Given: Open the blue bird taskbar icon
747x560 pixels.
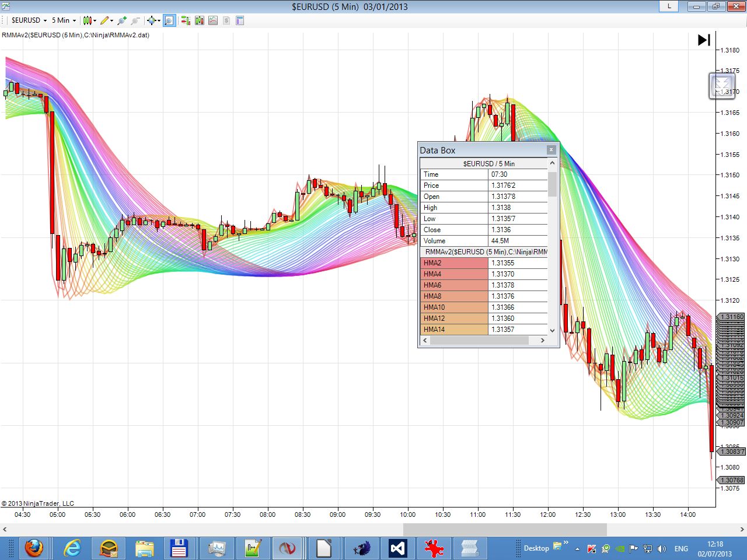Looking at the screenshot, I should point(362,548).
